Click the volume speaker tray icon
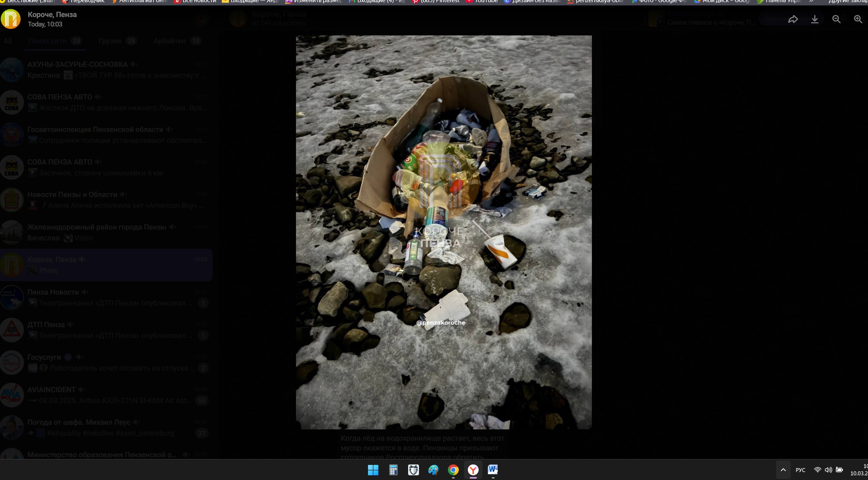The height and width of the screenshot is (480, 868). pyautogui.click(x=828, y=470)
